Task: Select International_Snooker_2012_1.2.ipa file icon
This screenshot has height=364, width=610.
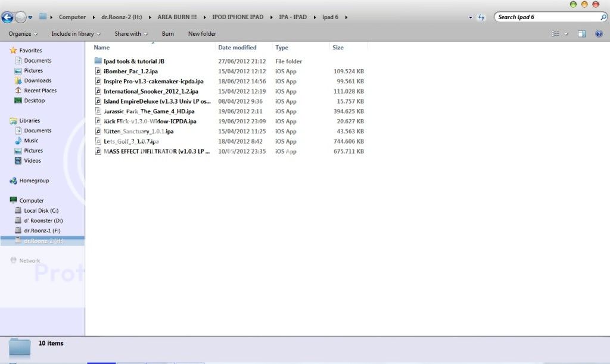Action: (x=98, y=91)
